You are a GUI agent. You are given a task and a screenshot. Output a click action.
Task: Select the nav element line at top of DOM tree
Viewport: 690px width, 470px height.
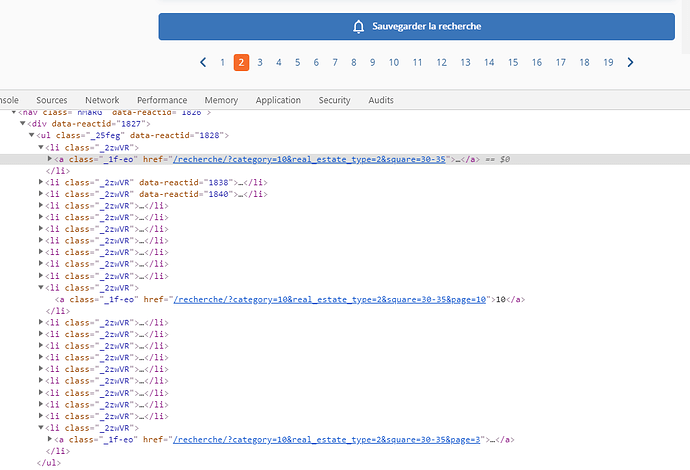[x=114, y=113]
